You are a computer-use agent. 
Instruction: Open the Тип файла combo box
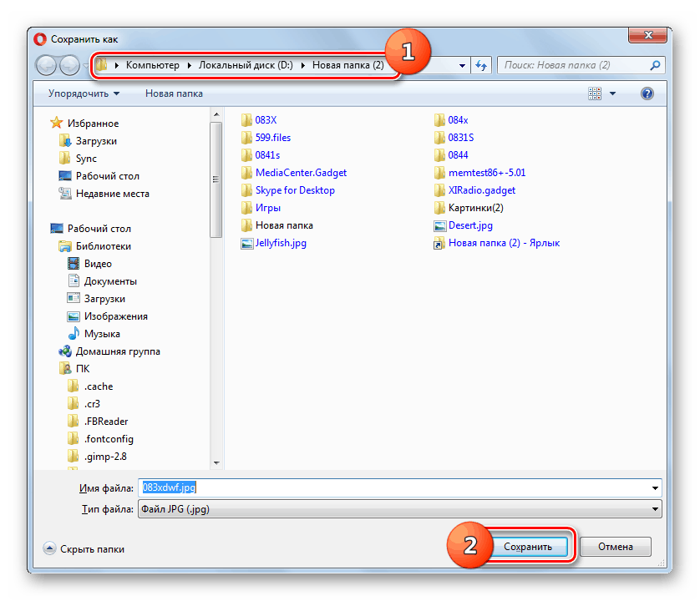[399, 509]
